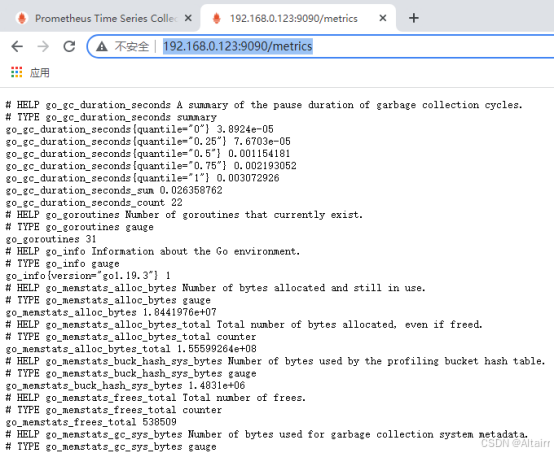Reload the metrics page
The width and height of the screenshot is (554, 454).
tap(69, 46)
